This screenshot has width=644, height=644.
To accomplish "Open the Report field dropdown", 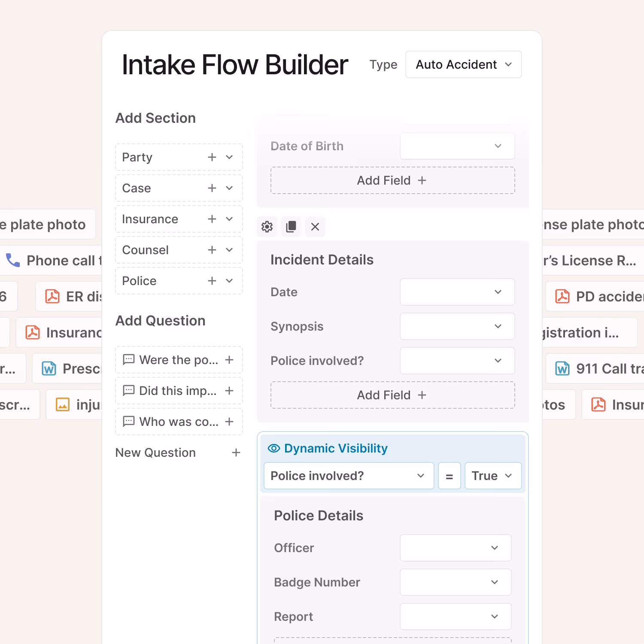I will click(x=456, y=617).
